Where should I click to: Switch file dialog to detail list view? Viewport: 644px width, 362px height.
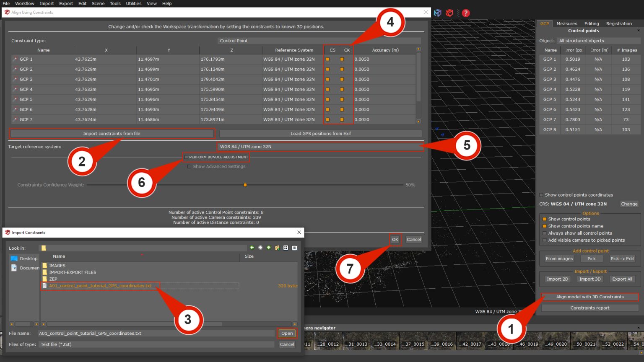[294, 248]
